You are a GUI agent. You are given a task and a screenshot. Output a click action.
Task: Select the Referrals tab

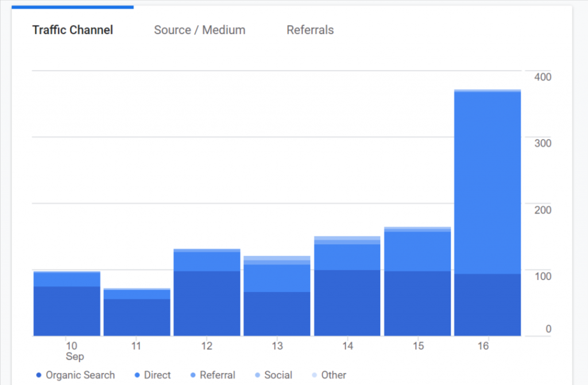pos(310,30)
